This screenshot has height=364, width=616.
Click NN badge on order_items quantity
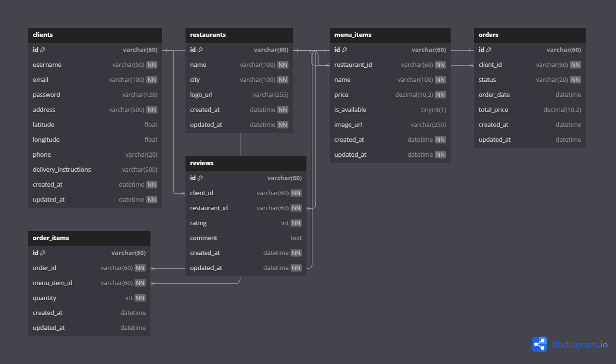140,298
